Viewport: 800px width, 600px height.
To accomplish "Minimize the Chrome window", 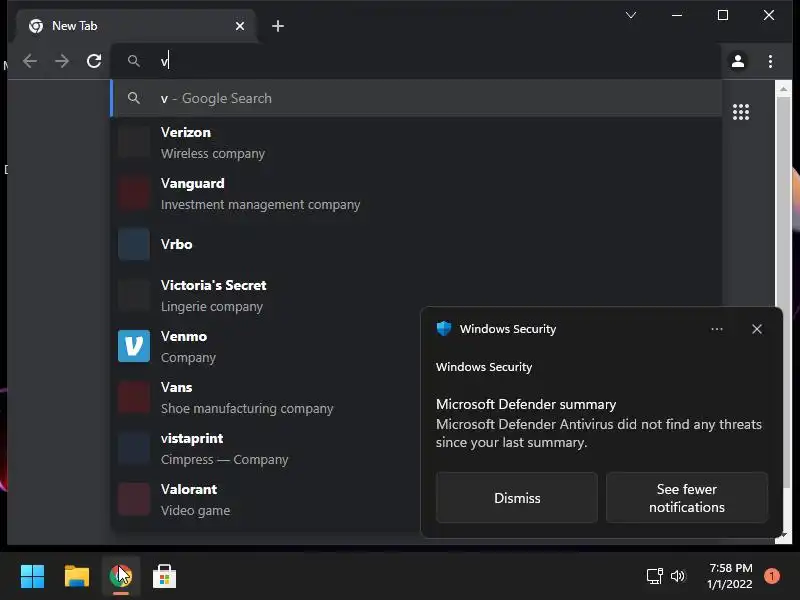I will click(677, 15).
